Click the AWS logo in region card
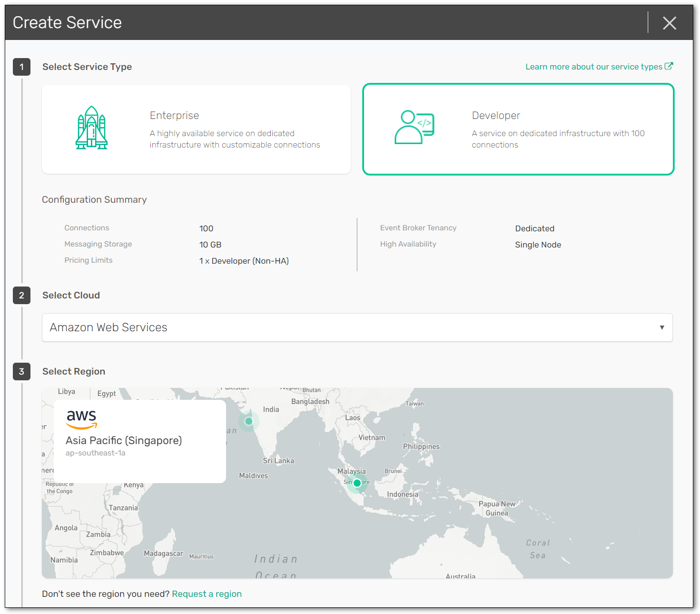Viewport: 700px width, 614px height. (81, 419)
